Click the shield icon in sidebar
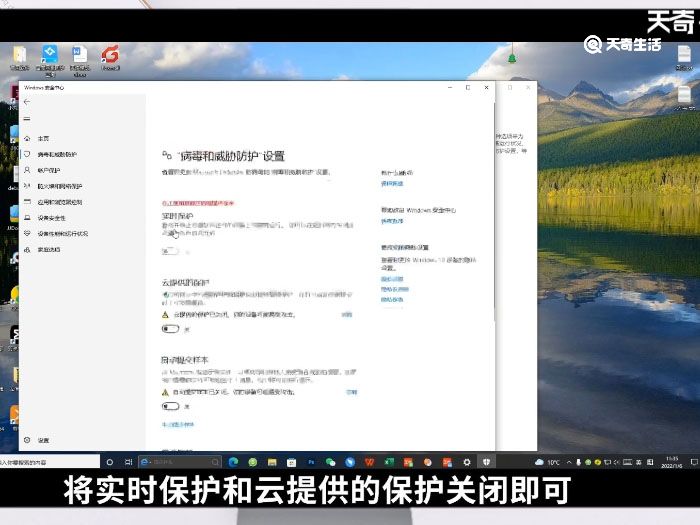This screenshot has width=700, height=525. pos(27,154)
